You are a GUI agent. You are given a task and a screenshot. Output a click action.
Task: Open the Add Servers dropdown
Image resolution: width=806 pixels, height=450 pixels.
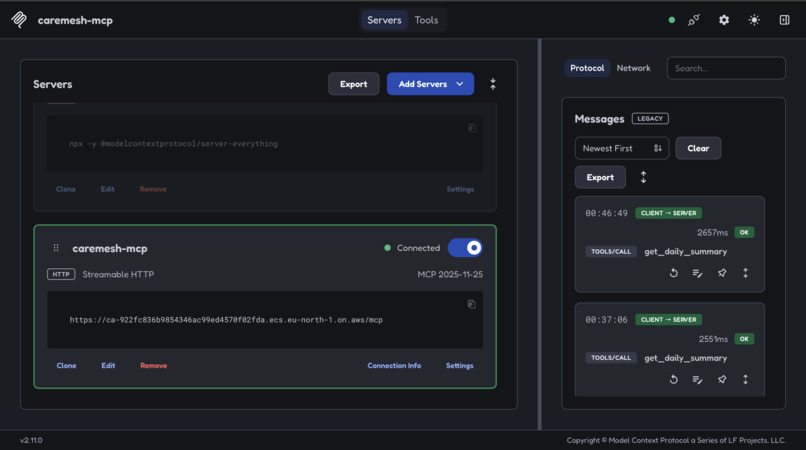coord(430,84)
